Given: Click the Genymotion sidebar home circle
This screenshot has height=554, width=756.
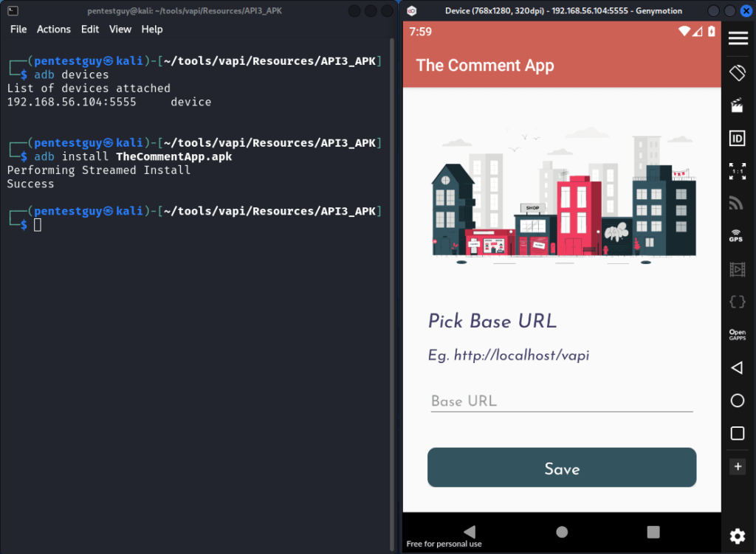Looking at the screenshot, I should (x=738, y=401).
